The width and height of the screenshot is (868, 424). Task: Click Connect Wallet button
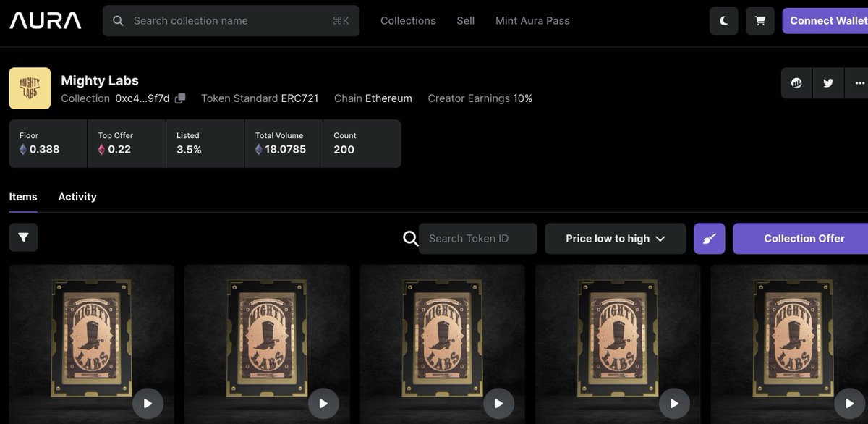point(825,21)
